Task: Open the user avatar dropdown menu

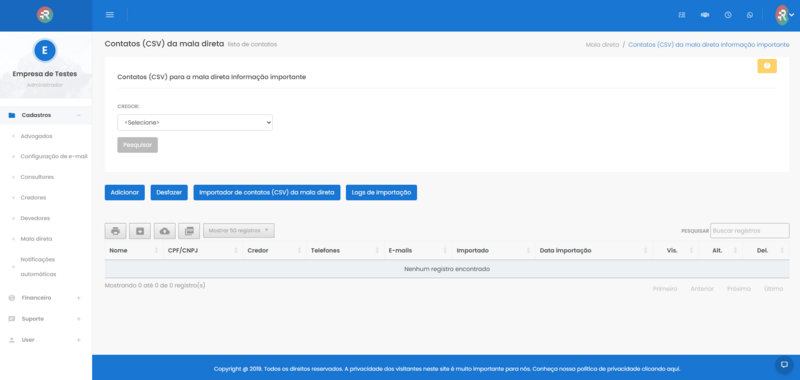Action: pyautogui.click(x=785, y=15)
